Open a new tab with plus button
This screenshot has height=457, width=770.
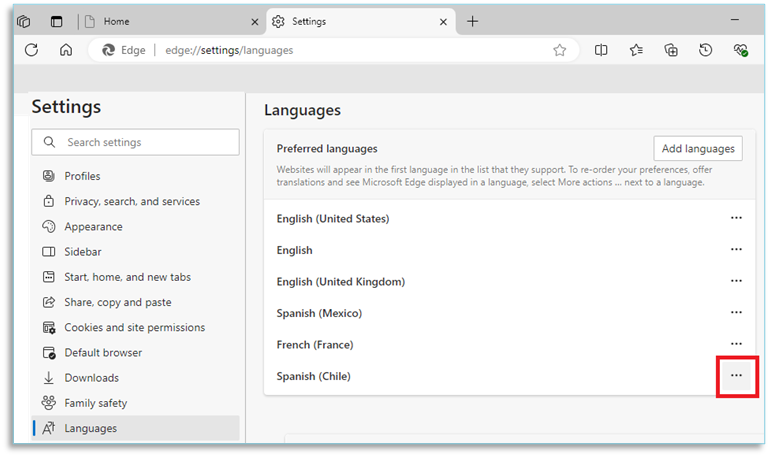[472, 22]
